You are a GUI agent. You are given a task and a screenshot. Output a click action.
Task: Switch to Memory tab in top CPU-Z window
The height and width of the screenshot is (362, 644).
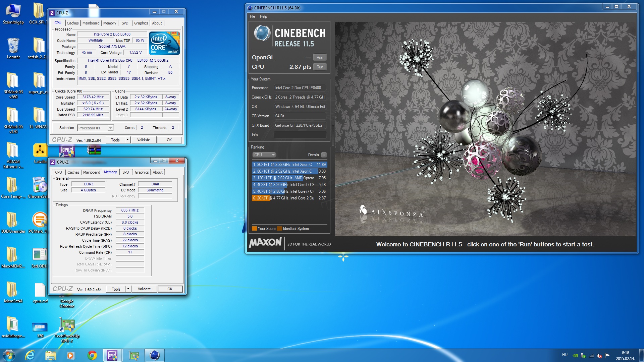pyautogui.click(x=110, y=23)
